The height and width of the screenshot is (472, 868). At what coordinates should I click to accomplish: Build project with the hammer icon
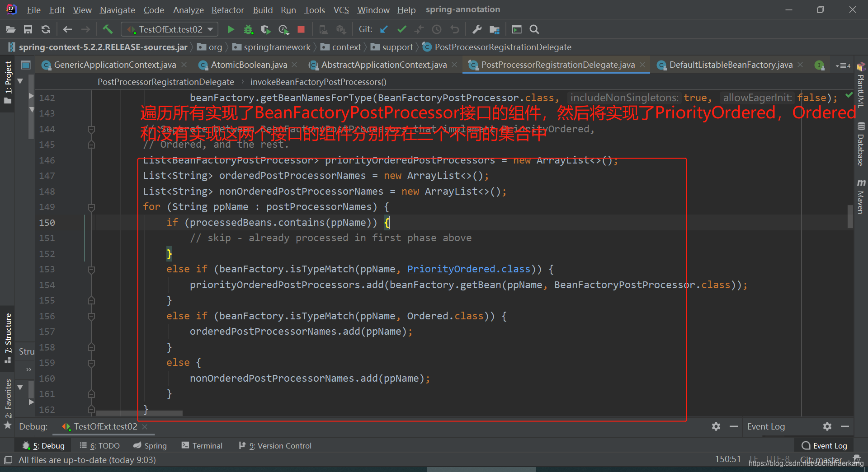point(108,29)
